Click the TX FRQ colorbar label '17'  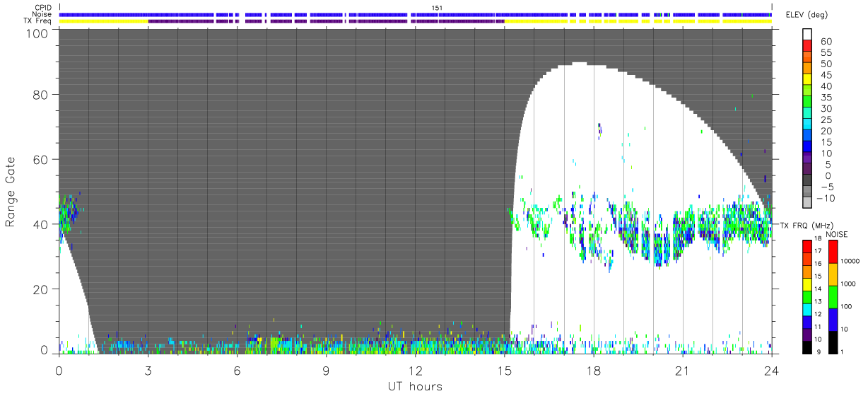tap(818, 251)
